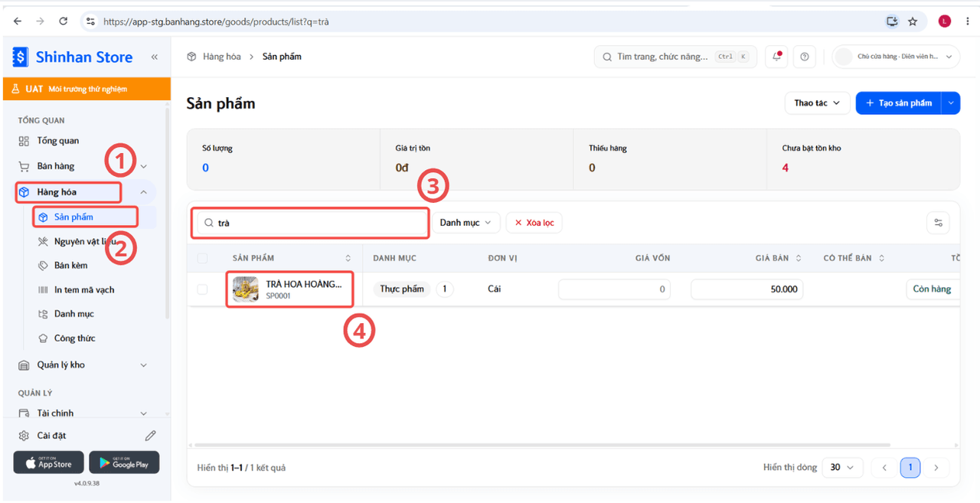The width and height of the screenshot is (980, 503).
Task: Open the Thao tác dropdown
Action: click(817, 103)
